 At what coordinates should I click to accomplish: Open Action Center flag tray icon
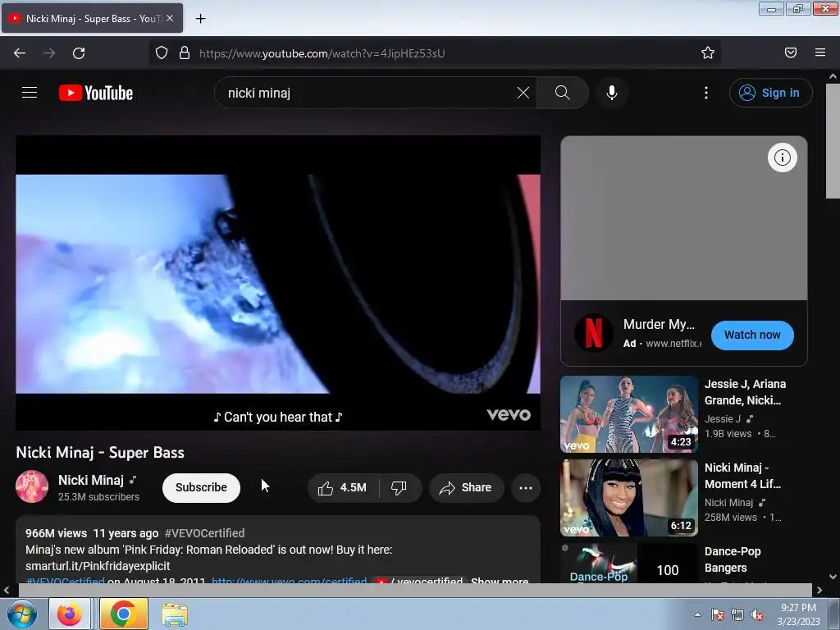[x=718, y=614]
